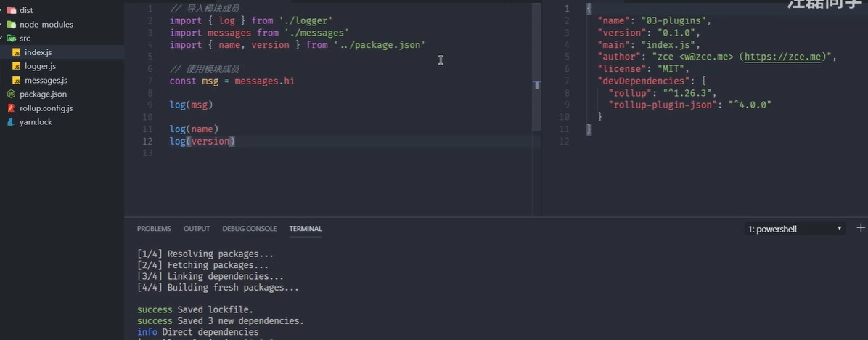
Task: Add a new terminal with plus icon
Action: pos(861,228)
